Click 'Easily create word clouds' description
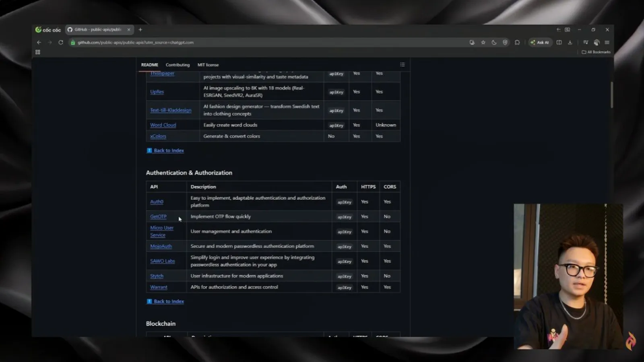Viewport: 644px width, 362px height. point(230,125)
